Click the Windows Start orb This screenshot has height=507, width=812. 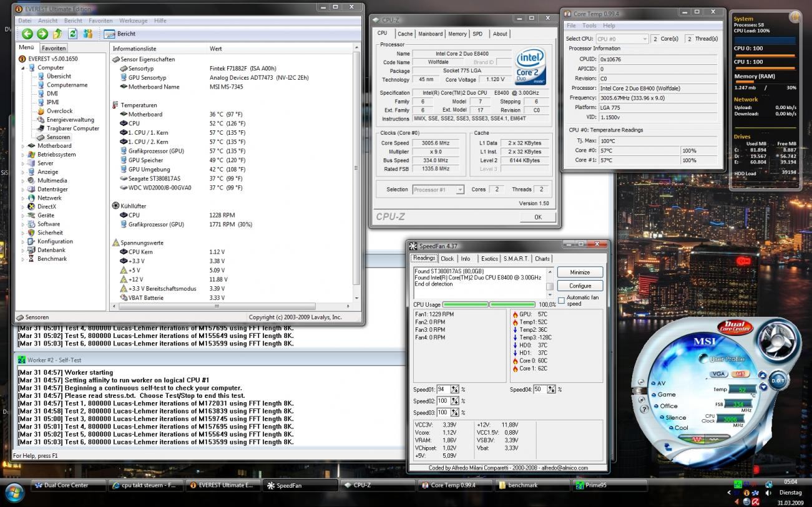tap(14, 492)
